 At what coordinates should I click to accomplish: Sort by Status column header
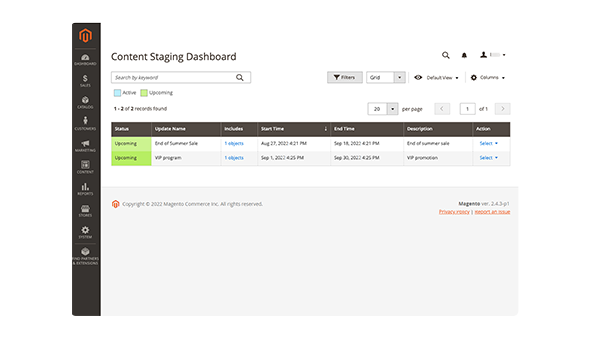[x=131, y=129]
